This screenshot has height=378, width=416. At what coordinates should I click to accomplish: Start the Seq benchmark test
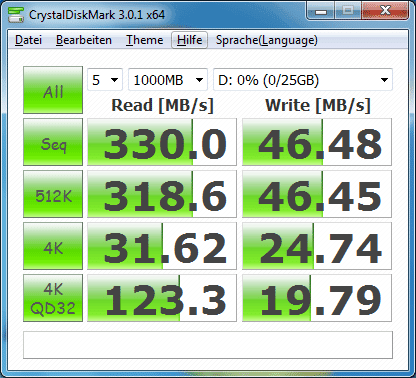click(x=53, y=142)
